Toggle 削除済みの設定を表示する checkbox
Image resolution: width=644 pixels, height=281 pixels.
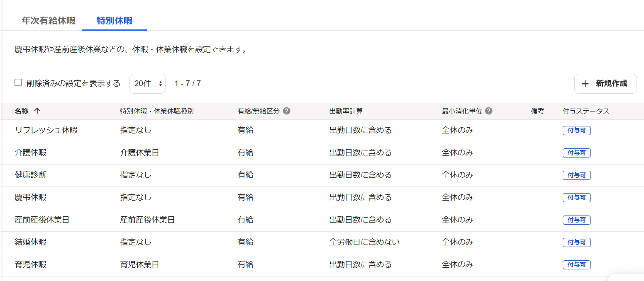coord(18,82)
